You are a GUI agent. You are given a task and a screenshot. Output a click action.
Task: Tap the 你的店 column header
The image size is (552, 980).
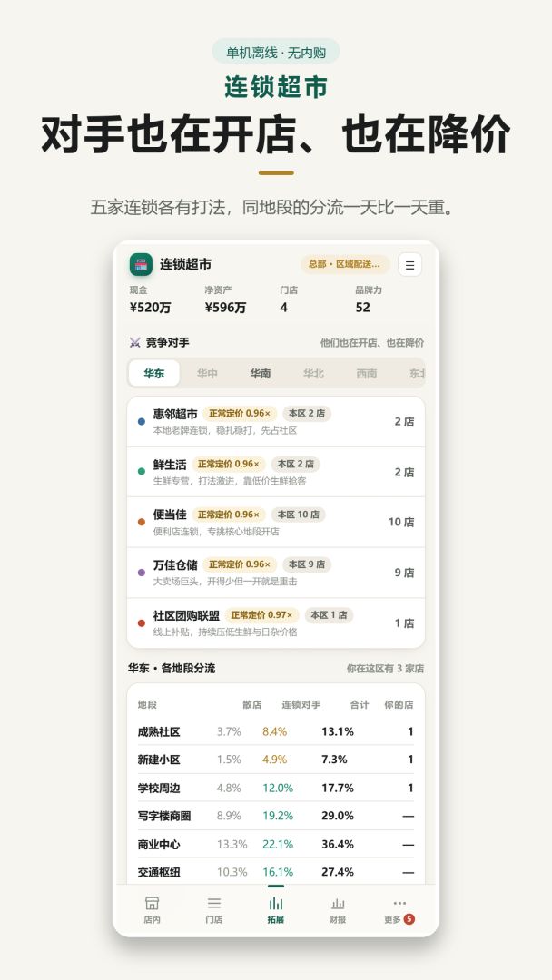pyautogui.click(x=399, y=704)
